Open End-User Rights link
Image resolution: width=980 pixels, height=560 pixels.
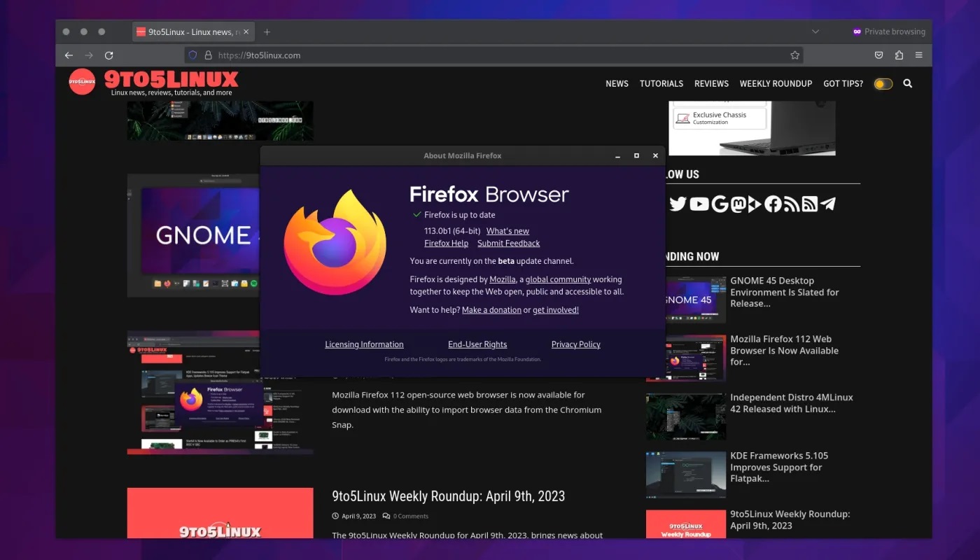tap(477, 344)
